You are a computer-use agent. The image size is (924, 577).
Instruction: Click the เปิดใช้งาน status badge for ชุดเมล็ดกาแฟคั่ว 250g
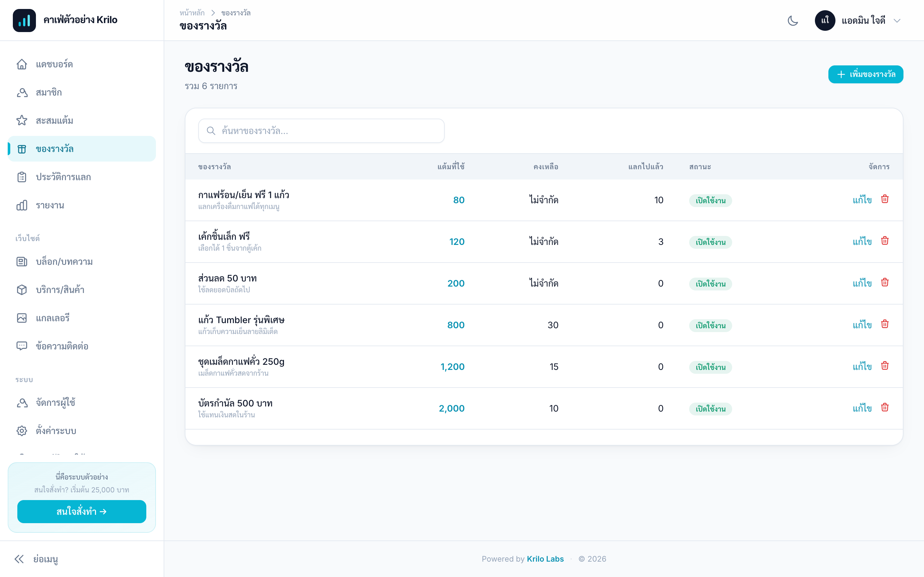pyautogui.click(x=710, y=367)
